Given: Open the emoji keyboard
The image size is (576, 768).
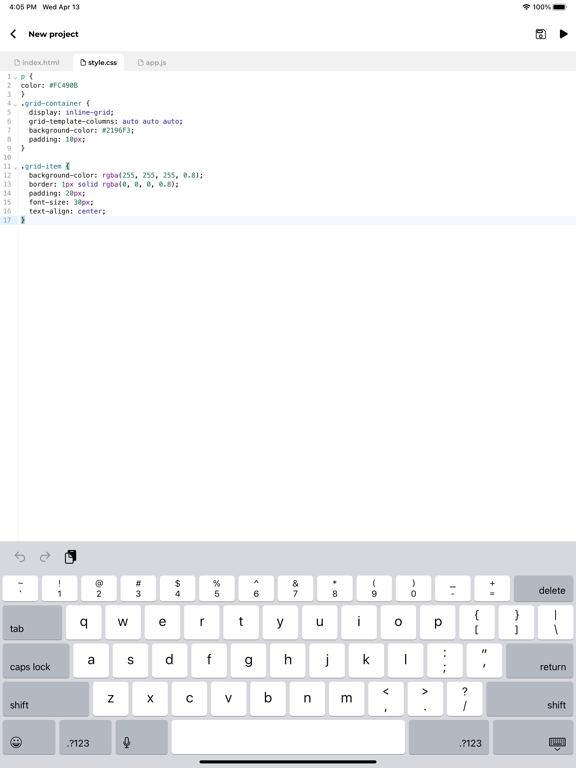Looking at the screenshot, I should click(x=29, y=737).
